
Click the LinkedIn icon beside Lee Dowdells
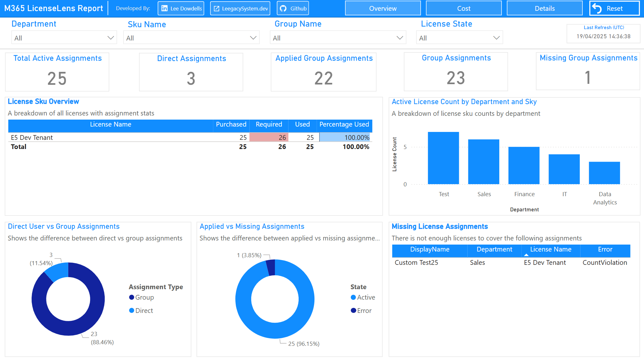tap(164, 9)
